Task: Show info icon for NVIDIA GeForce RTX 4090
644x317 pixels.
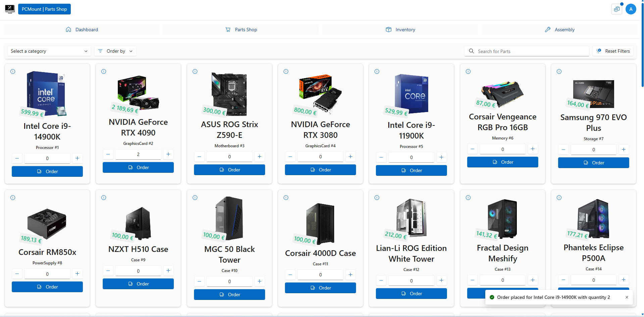Action: point(104,71)
